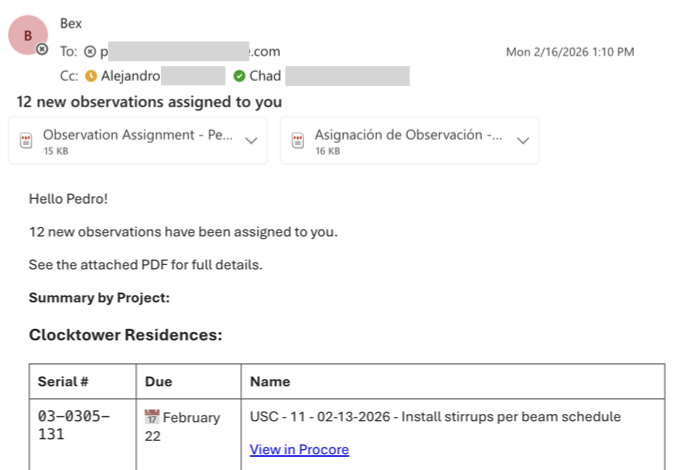This screenshot has height=470, width=674.
Task: Click the presence badge on Bex's avatar
Action: [41, 49]
